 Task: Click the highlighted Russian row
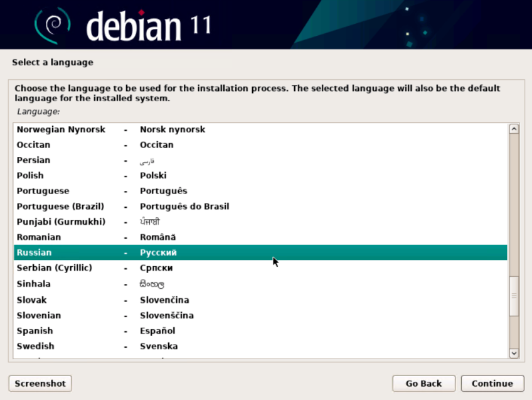click(260, 252)
